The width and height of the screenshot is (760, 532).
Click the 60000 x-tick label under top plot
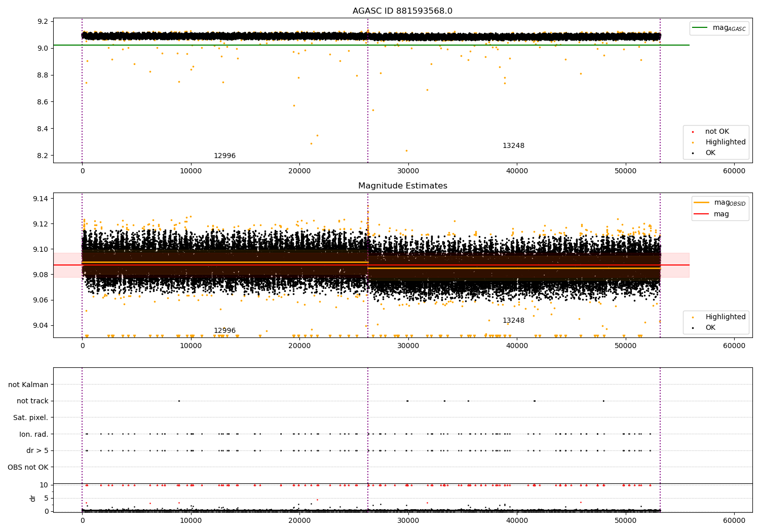pyautogui.click(x=734, y=171)
